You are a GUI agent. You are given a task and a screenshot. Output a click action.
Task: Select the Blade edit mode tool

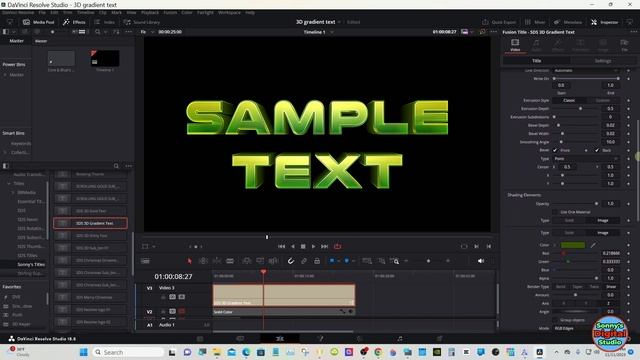click(x=230, y=261)
